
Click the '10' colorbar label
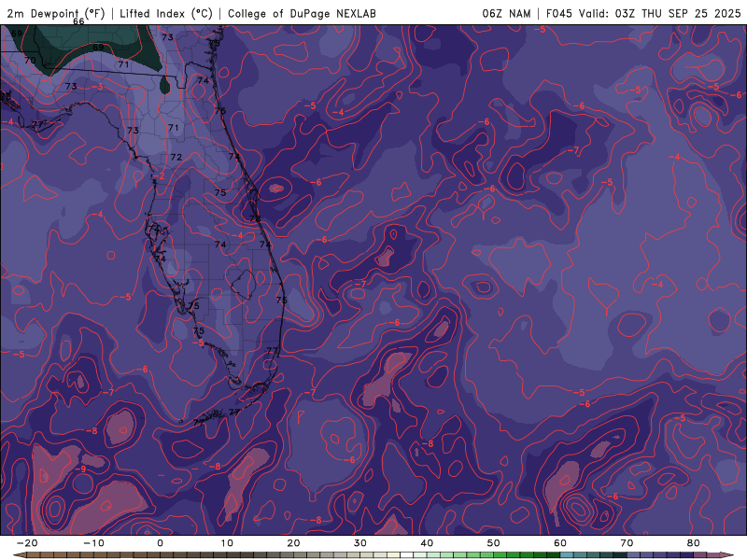point(227,543)
